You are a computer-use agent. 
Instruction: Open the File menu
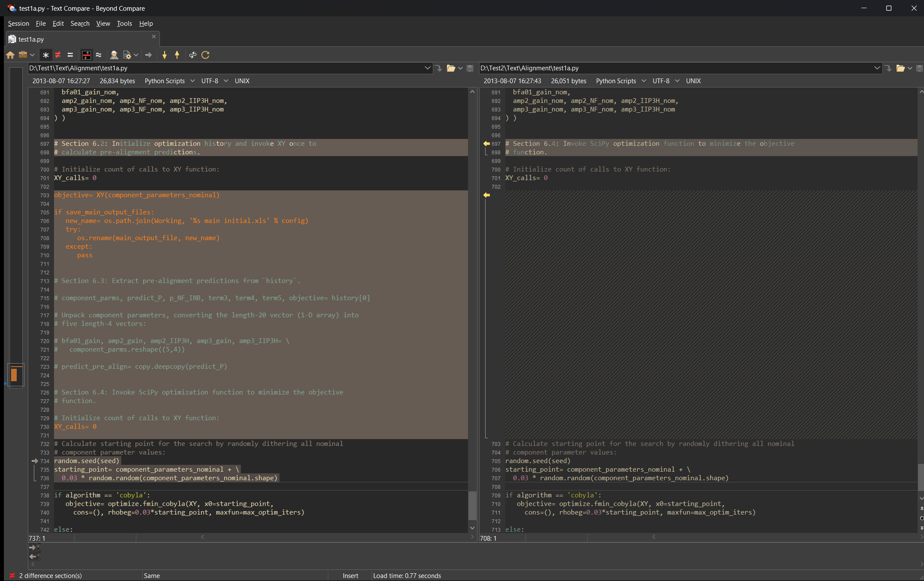point(41,24)
